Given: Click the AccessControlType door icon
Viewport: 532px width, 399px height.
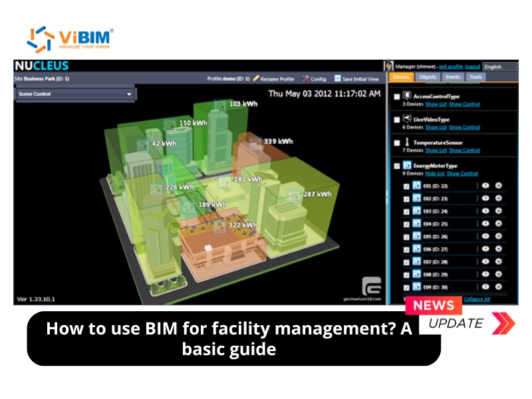Looking at the screenshot, I should tap(407, 95).
